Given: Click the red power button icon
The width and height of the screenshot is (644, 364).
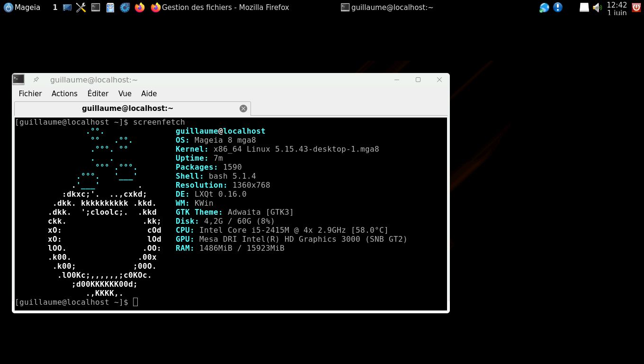Looking at the screenshot, I should coord(636,7).
